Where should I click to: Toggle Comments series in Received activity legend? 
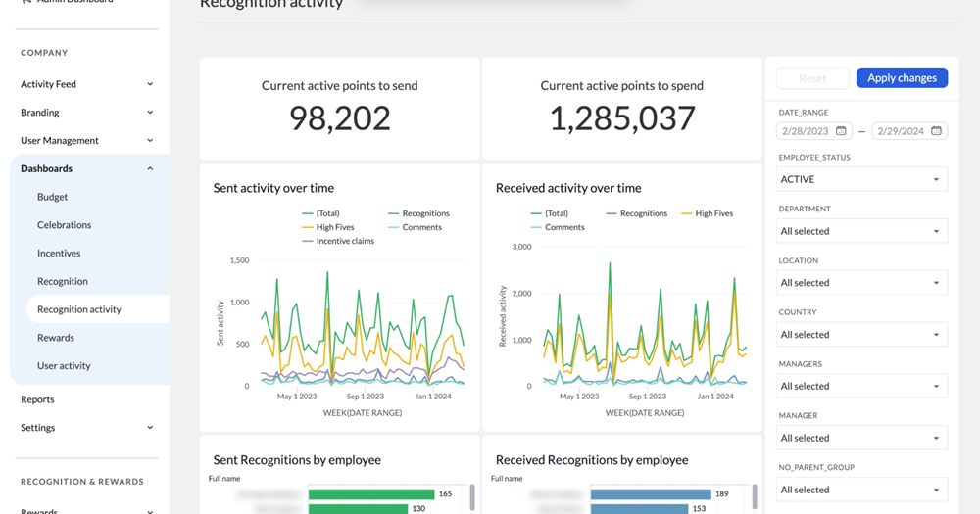(x=558, y=227)
